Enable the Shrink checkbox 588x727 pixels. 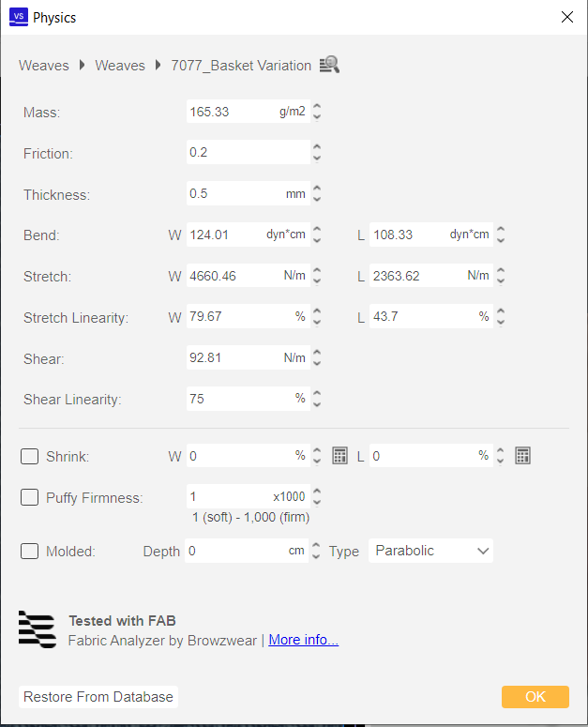pyautogui.click(x=30, y=456)
